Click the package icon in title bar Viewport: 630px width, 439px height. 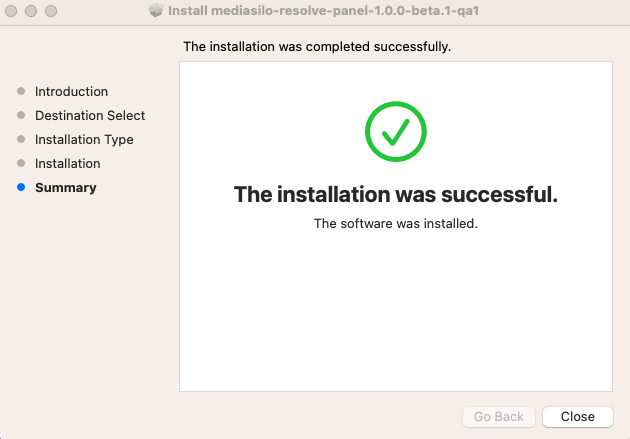[x=155, y=10]
